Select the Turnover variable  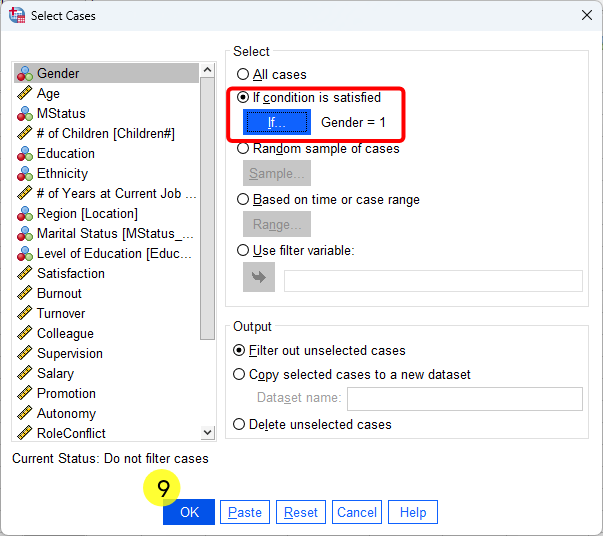pyautogui.click(x=106, y=313)
